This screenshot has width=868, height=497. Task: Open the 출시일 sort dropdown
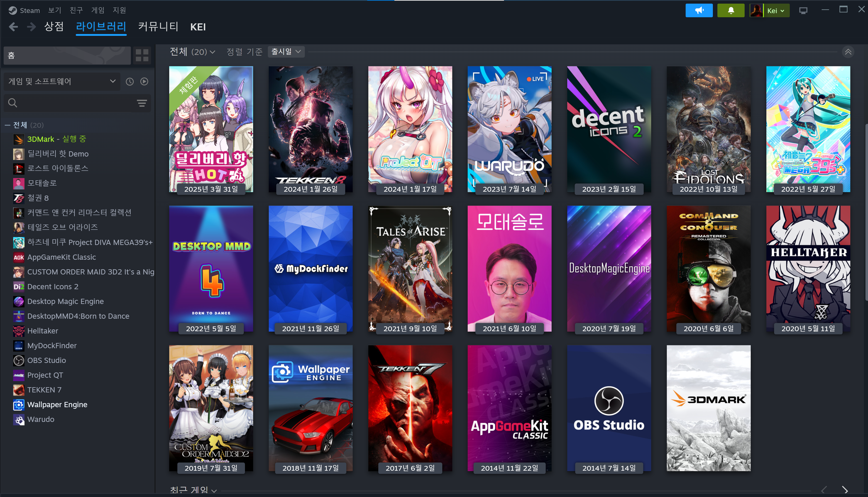[x=286, y=51]
